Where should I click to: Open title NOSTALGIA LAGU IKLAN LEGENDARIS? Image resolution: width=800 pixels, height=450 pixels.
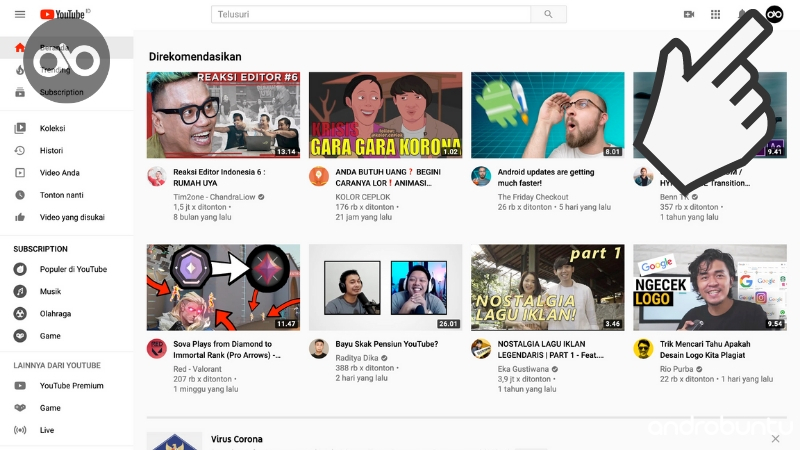(x=551, y=349)
